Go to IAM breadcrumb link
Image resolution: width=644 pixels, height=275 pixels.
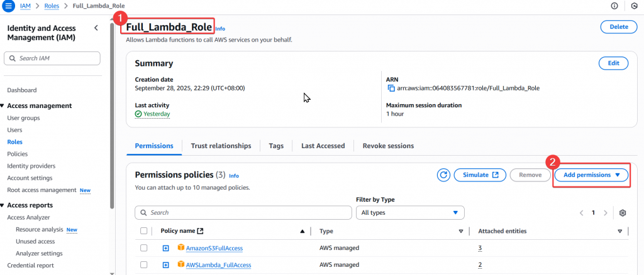25,6
